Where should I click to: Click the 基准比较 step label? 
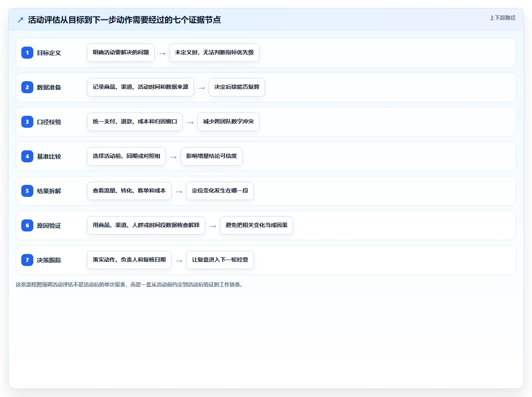tap(49, 156)
